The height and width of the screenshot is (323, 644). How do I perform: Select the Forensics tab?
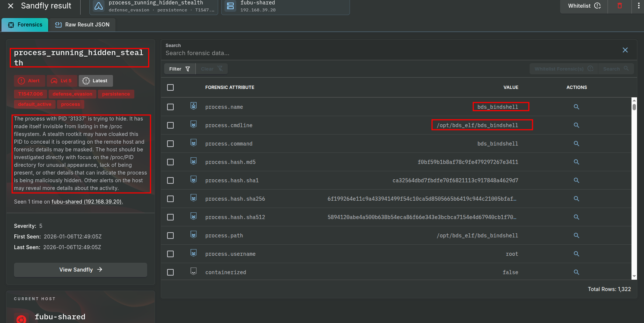coord(25,25)
